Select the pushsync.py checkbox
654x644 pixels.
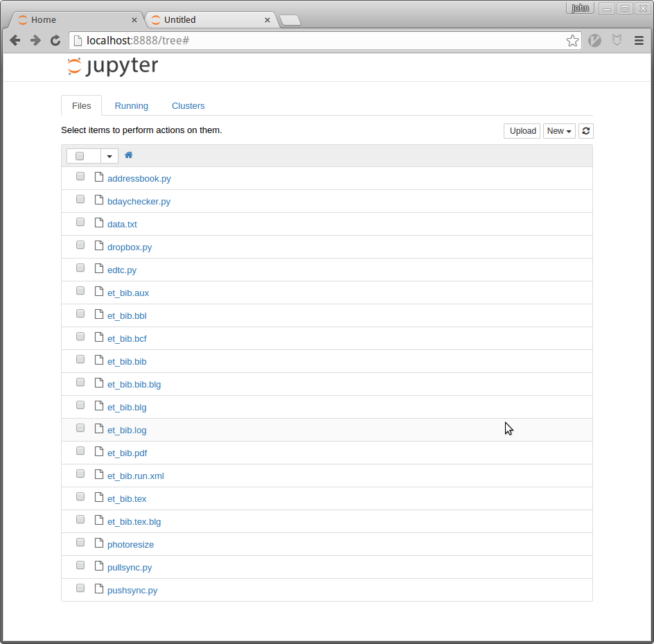coord(80,589)
